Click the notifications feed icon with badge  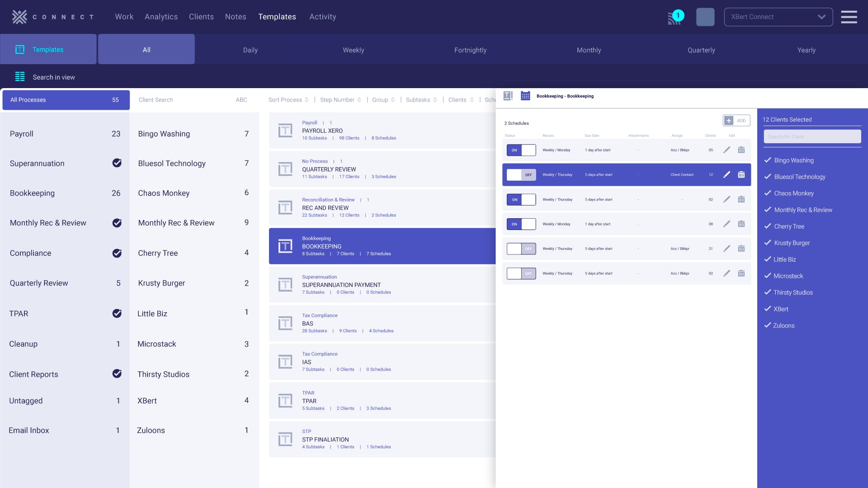(x=675, y=17)
